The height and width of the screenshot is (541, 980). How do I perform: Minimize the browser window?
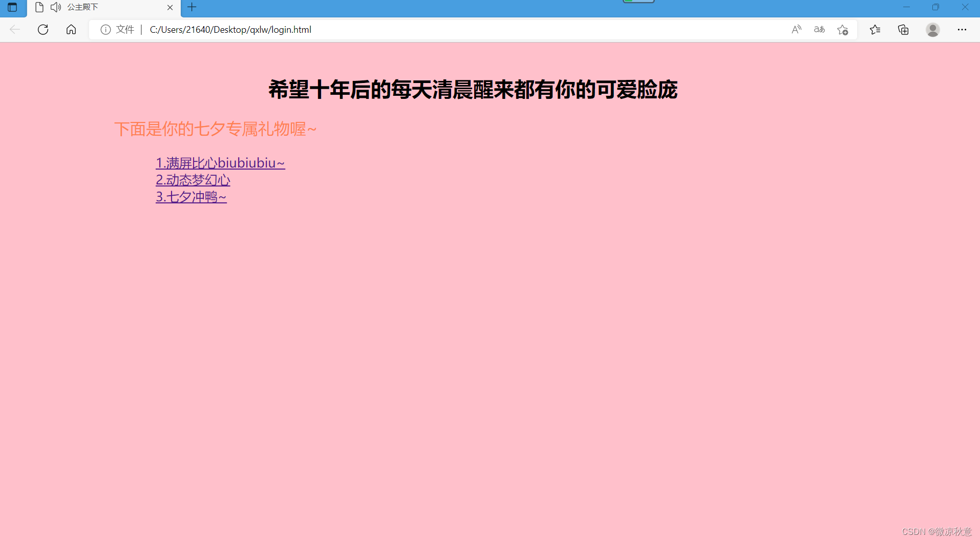coord(907,7)
